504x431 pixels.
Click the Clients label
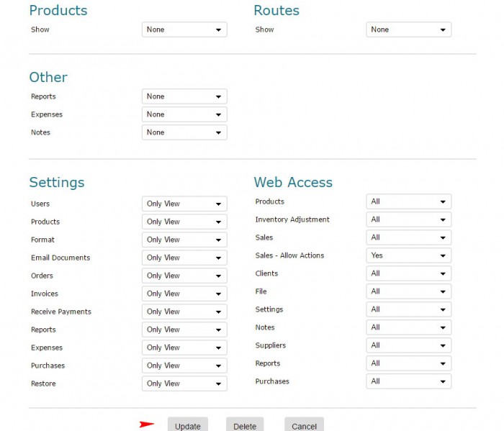[266, 273]
